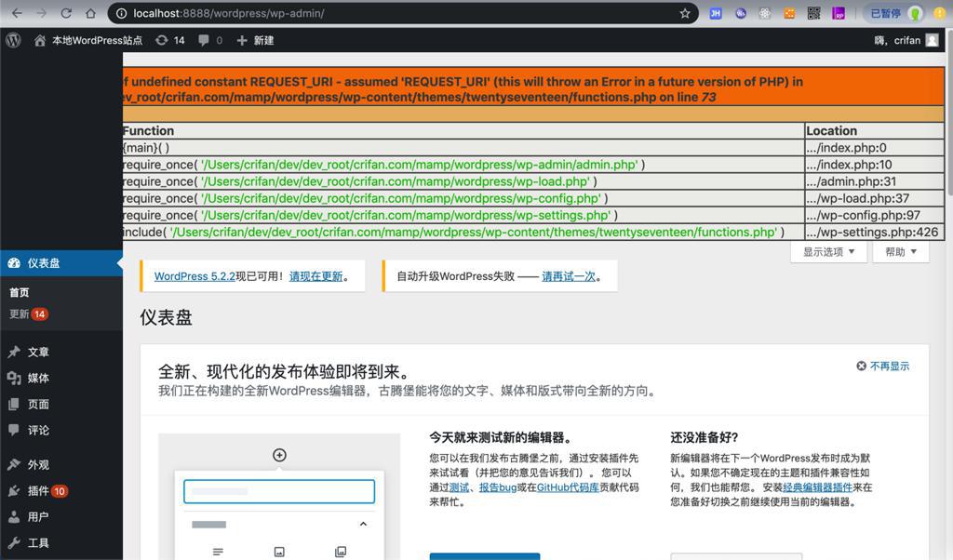Screen dimensions: 953x560
Task: Click the 测试 link
Action: tap(459, 487)
